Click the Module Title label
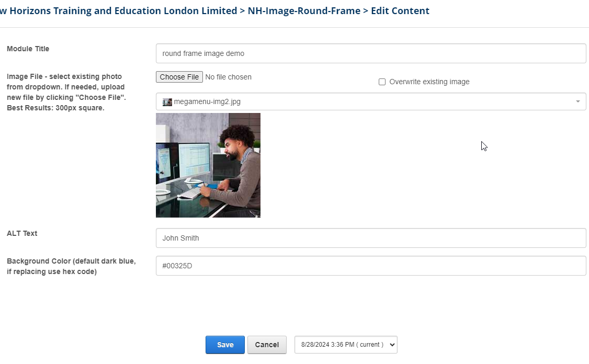The width and height of the screenshot is (589, 364). click(x=28, y=49)
